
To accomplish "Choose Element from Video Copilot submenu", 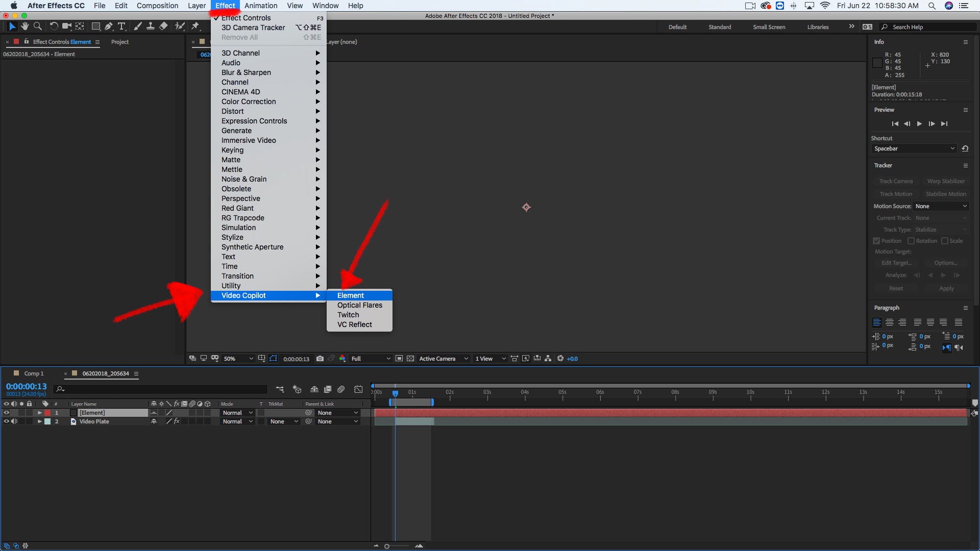I will pyautogui.click(x=359, y=295).
